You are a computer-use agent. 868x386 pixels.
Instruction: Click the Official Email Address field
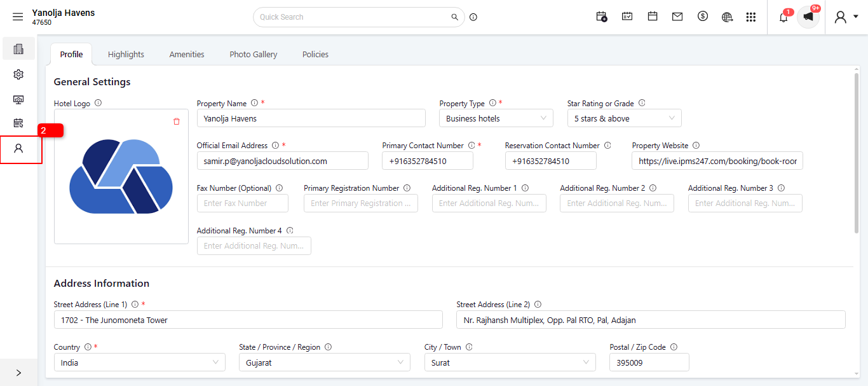283,161
